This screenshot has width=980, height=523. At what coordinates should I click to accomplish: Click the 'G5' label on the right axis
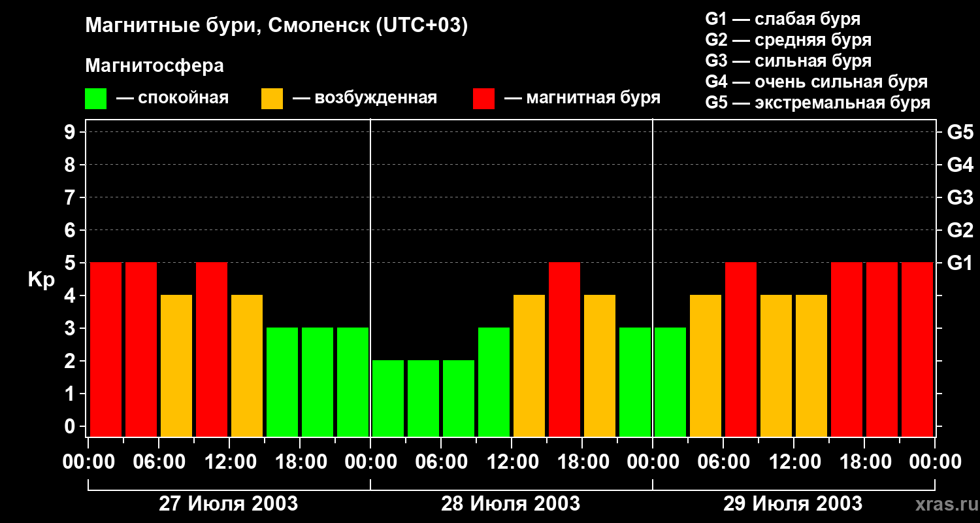(960, 132)
